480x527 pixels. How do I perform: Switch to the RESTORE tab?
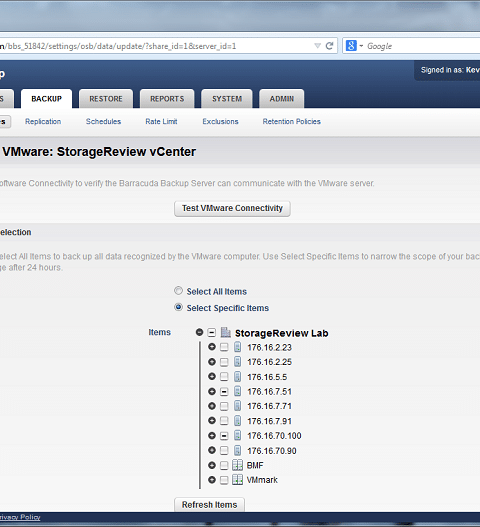pyautogui.click(x=106, y=98)
